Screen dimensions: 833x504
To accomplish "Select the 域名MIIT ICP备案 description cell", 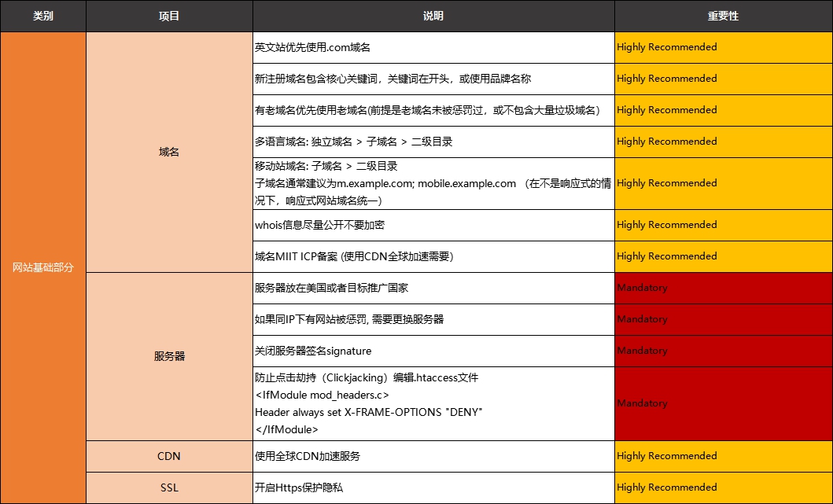I will (433, 256).
